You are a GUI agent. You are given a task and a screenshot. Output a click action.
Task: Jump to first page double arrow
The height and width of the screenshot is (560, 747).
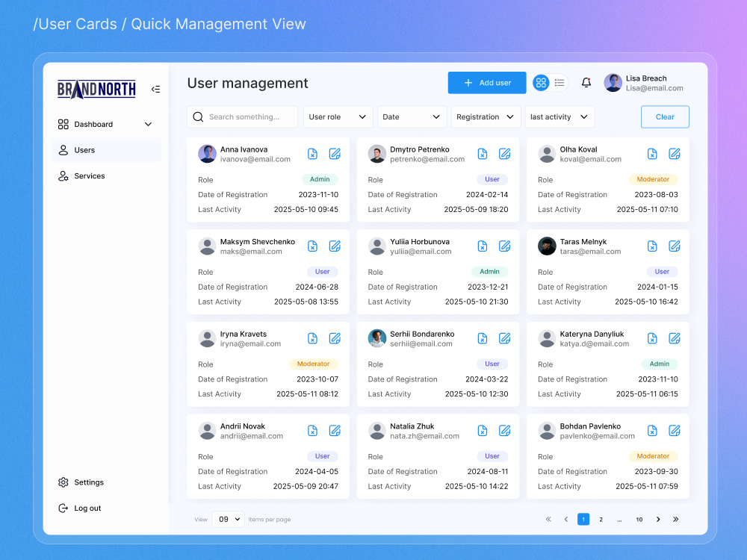(548, 519)
